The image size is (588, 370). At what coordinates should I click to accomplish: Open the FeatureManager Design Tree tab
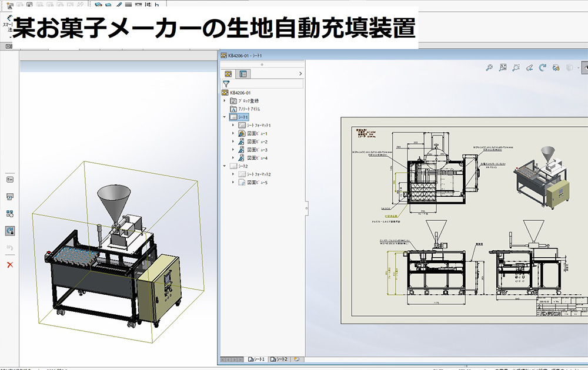coord(228,74)
